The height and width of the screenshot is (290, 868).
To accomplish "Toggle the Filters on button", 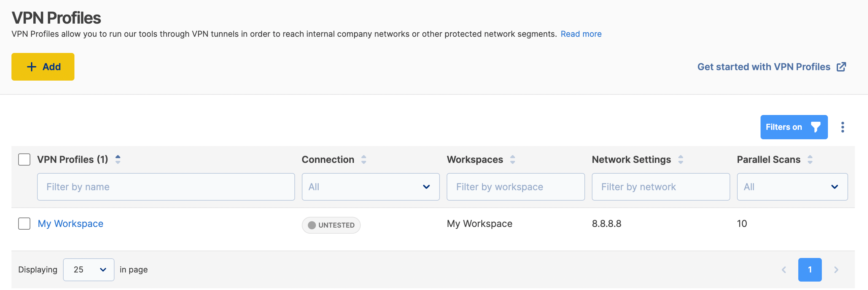I will [x=794, y=127].
